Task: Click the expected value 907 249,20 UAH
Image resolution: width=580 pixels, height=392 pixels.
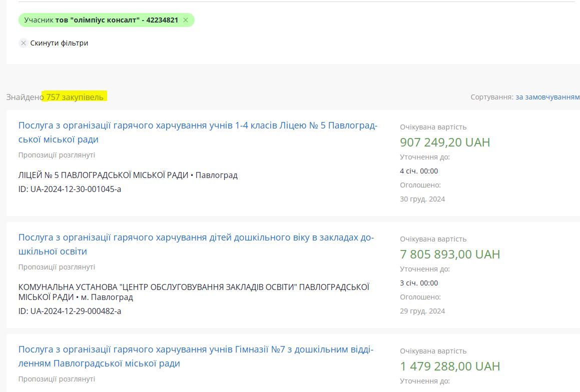Action: pos(444,142)
